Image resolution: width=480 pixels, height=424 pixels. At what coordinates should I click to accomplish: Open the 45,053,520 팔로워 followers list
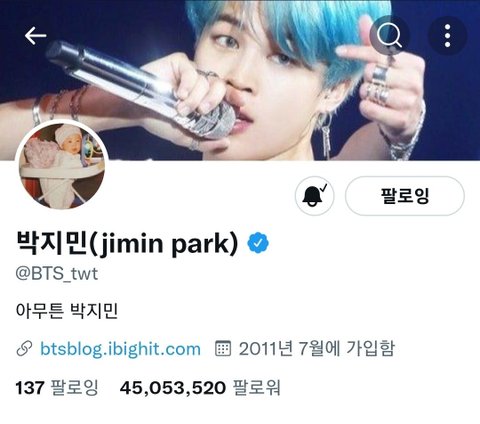[200, 388]
